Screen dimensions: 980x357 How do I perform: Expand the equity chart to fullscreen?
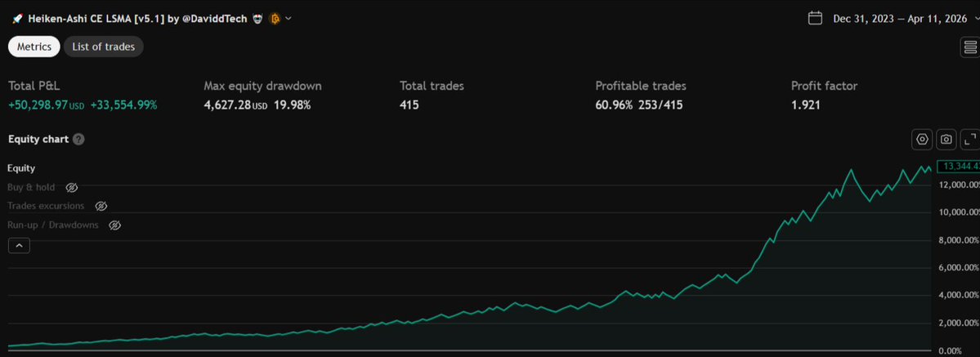970,140
